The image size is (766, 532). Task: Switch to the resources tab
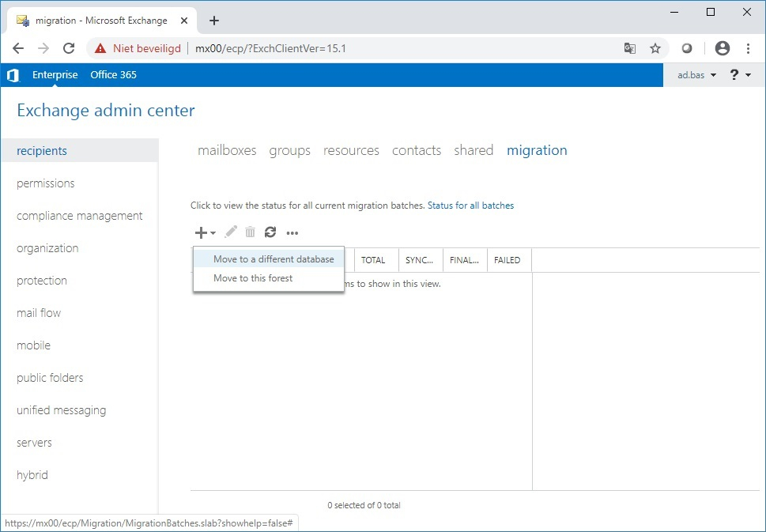click(x=351, y=150)
